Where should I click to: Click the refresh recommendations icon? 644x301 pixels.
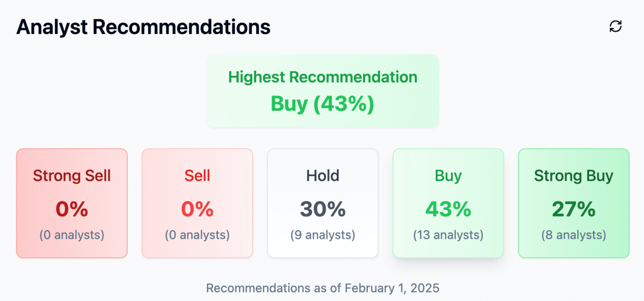(x=616, y=26)
